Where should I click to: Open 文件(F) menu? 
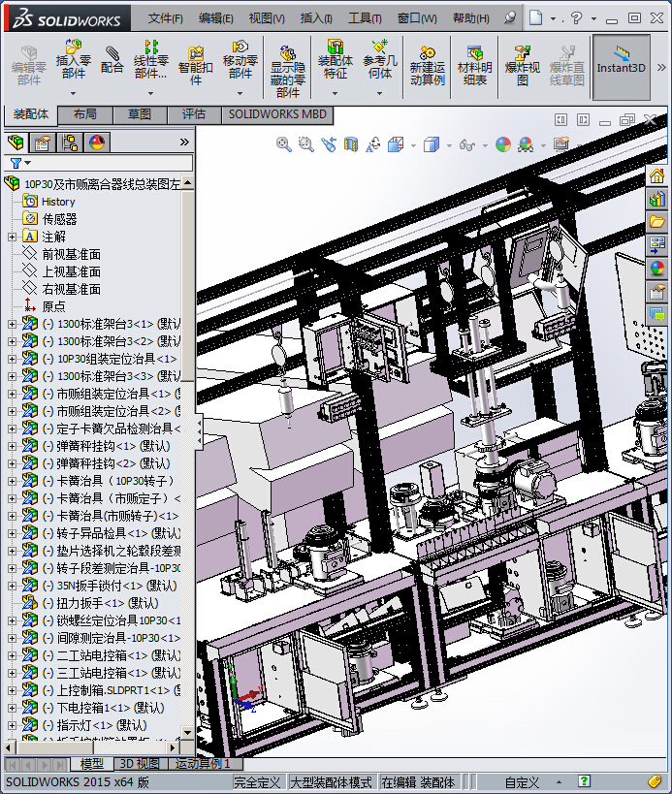click(165, 18)
